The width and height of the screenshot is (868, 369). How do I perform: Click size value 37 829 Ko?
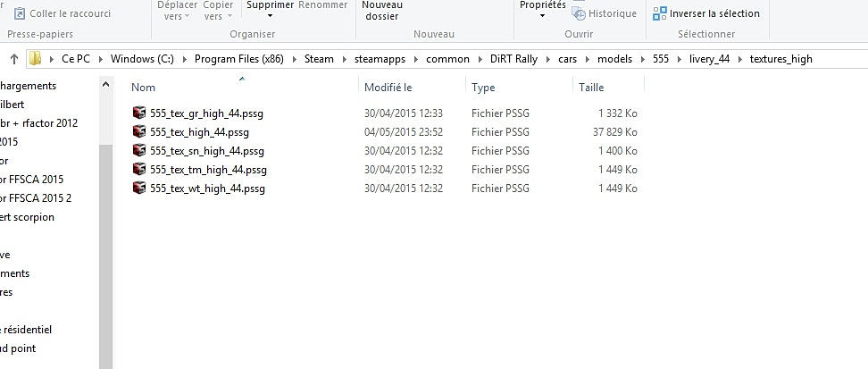pos(615,132)
